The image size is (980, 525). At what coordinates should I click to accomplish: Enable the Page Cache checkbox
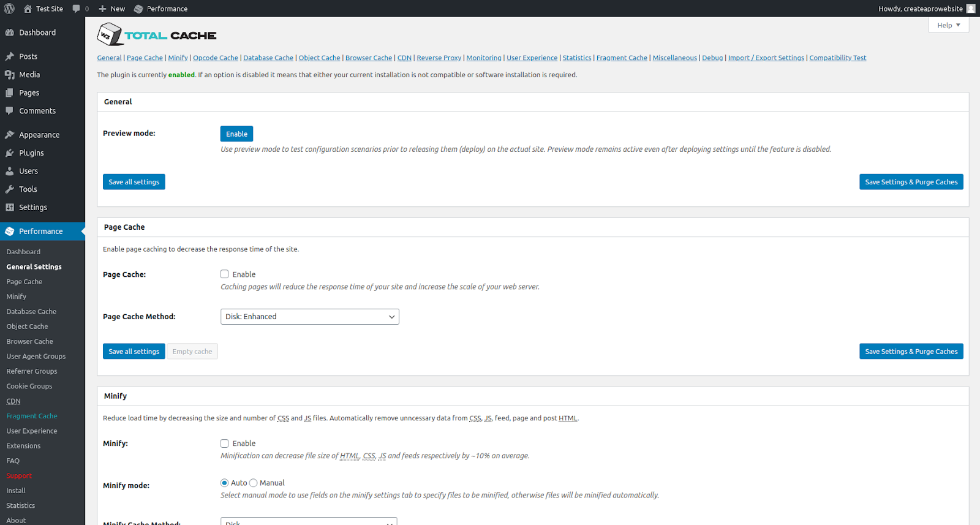(x=225, y=274)
